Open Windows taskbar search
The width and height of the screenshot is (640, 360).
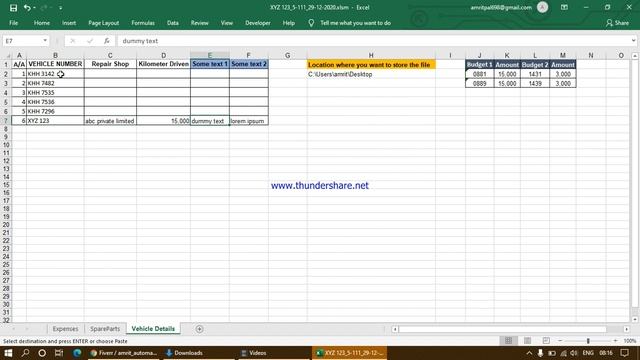[25, 353]
